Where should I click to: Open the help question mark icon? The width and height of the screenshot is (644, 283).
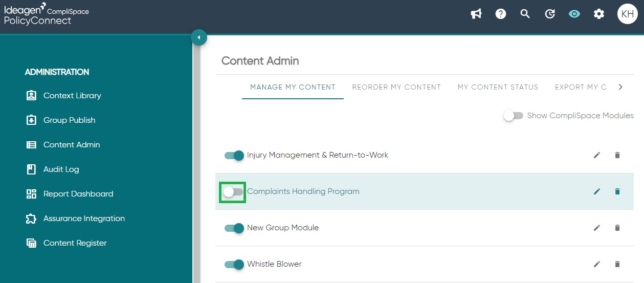[x=501, y=14]
